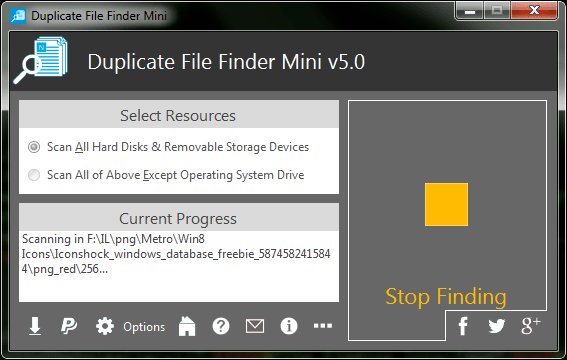
Task: Click the Stop Finding text
Action: [446, 297]
